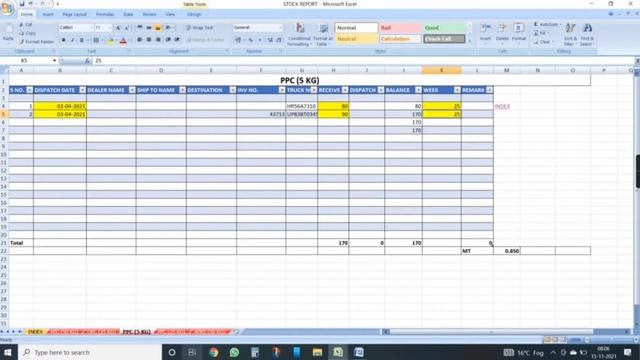Open the borders dropdown
The image size is (640, 360).
pyautogui.click(x=102, y=40)
